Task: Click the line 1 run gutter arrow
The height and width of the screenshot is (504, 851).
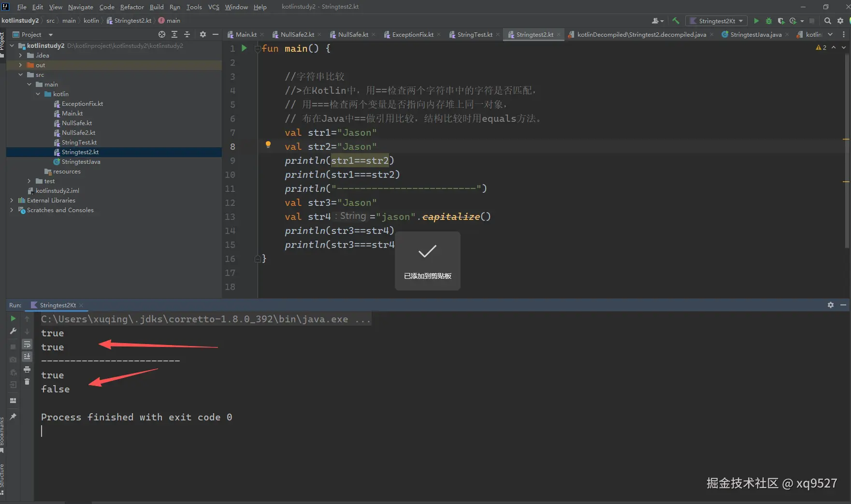Action: coord(244,48)
